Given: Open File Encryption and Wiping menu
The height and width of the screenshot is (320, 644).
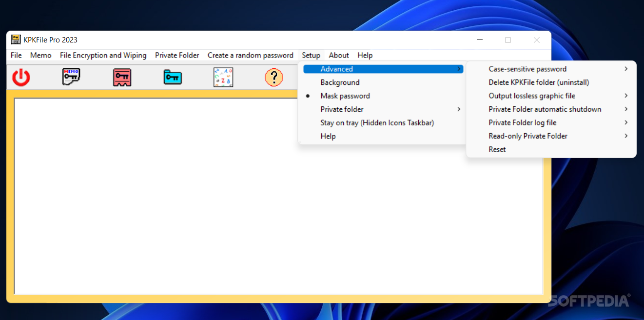Looking at the screenshot, I should [103, 56].
